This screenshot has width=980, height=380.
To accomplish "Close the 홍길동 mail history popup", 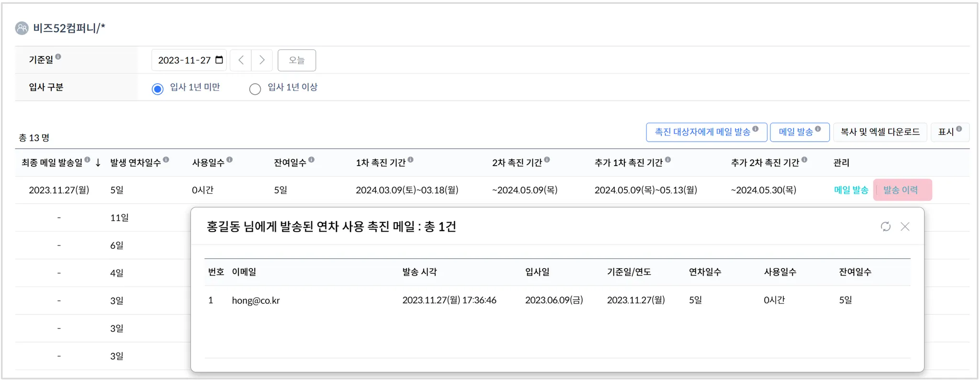I will [905, 226].
